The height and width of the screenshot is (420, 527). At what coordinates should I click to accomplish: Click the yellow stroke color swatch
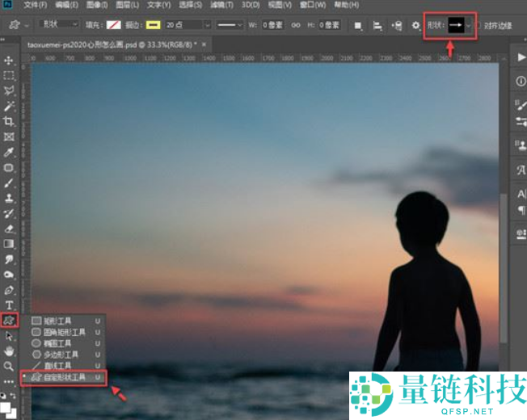click(153, 25)
